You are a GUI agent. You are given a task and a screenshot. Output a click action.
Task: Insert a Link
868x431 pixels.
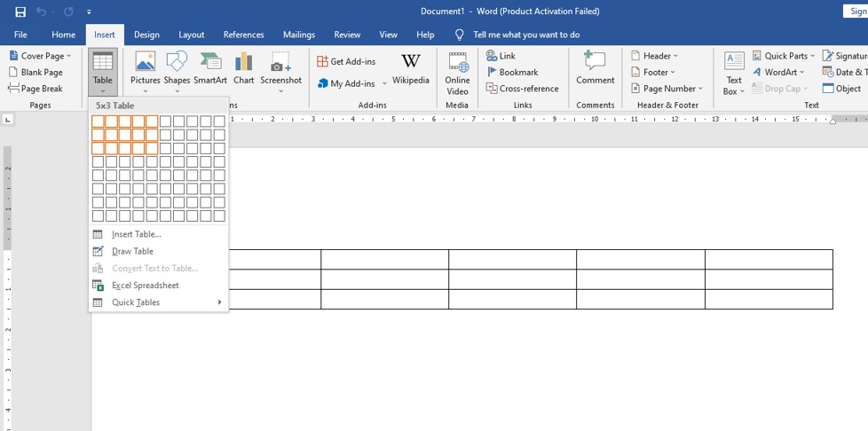[501, 56]
